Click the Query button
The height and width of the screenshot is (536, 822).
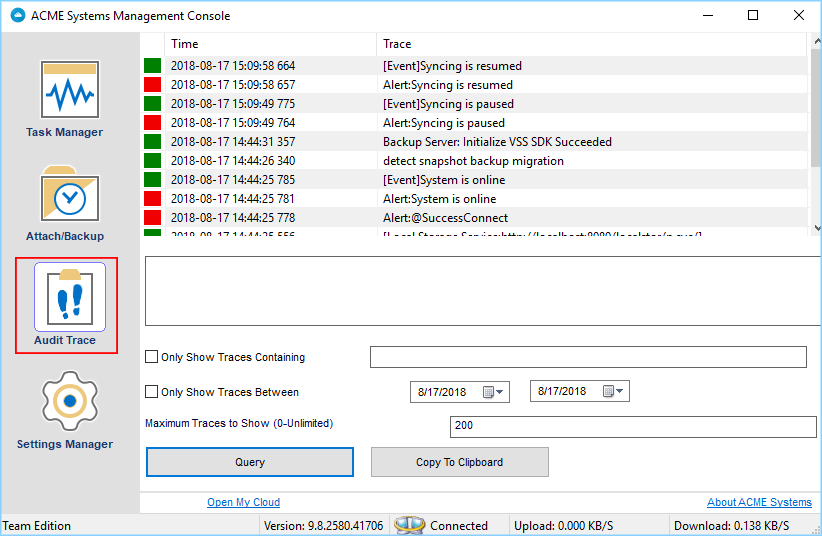pyautogui.click(x=250, y=462)
